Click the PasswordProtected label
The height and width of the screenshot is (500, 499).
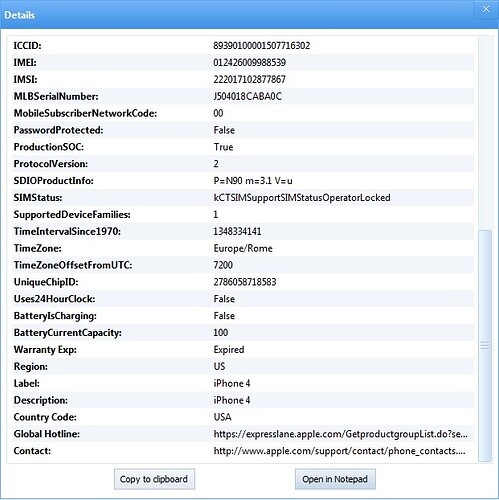point(58,130)
